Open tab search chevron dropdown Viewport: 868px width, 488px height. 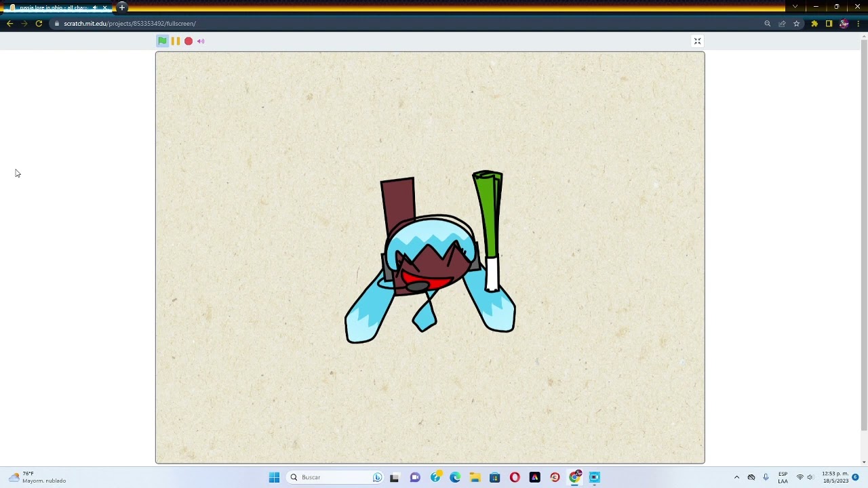tap(795, 7)
